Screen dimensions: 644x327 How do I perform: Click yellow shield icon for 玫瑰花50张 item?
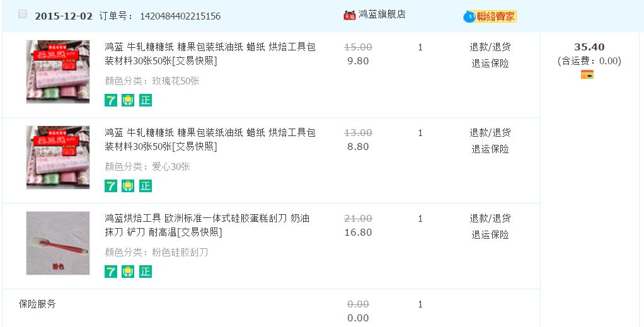coord(128,100)
